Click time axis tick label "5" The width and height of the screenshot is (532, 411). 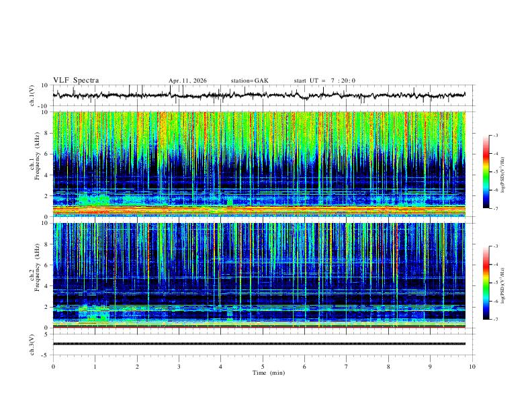coord(263,367)
